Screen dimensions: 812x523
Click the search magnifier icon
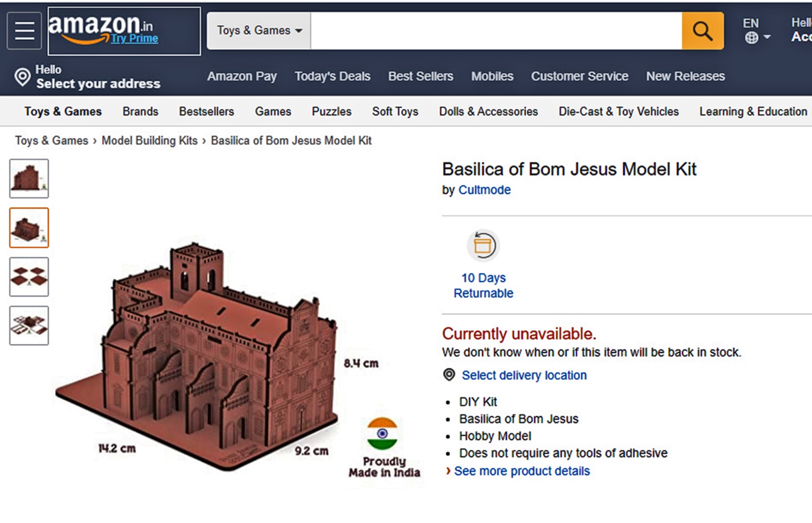[x=702, y=30]
